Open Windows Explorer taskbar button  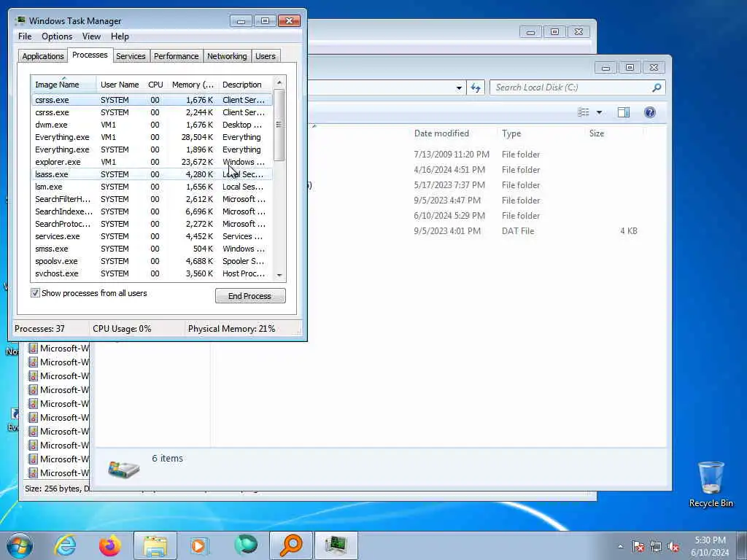155,545
